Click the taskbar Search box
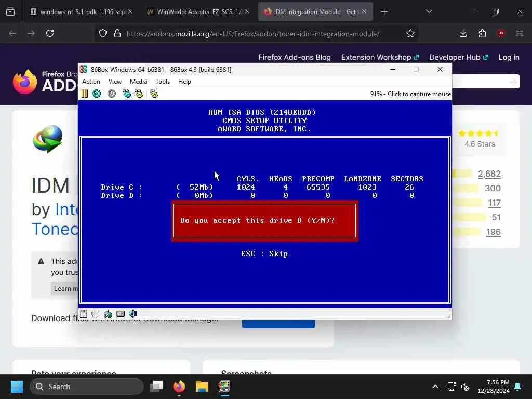Screen dimensions: 532x399 pyautogui.click(x=87, y=387)
